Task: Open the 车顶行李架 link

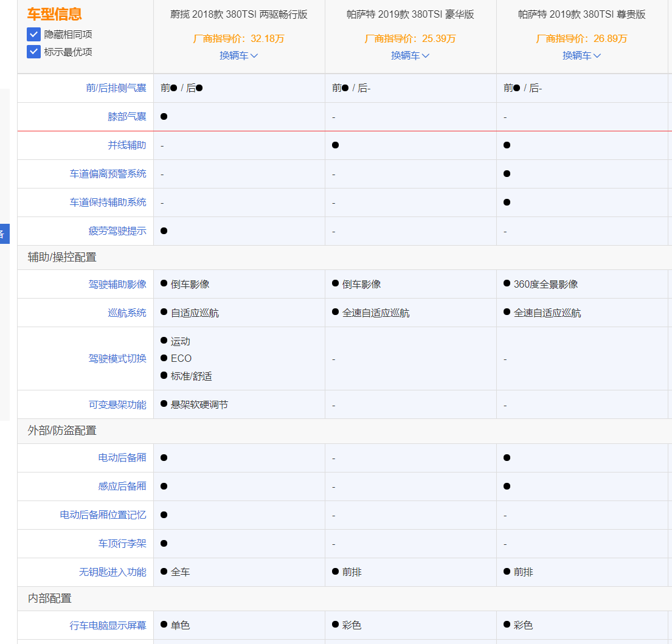Action: pos(122,543)
